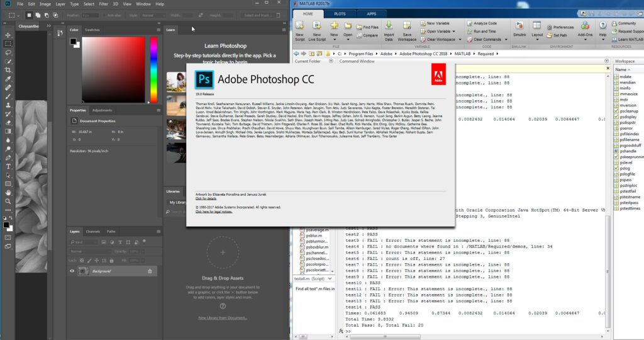The image size is (644, 340).
Task: Click Import Data in MATLAB toolstrip
Action: 389,28
